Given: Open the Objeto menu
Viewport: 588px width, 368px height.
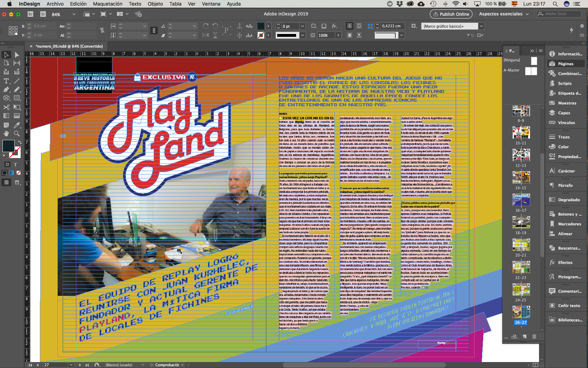Looking at the screenshot, I should tap(155, 4).
